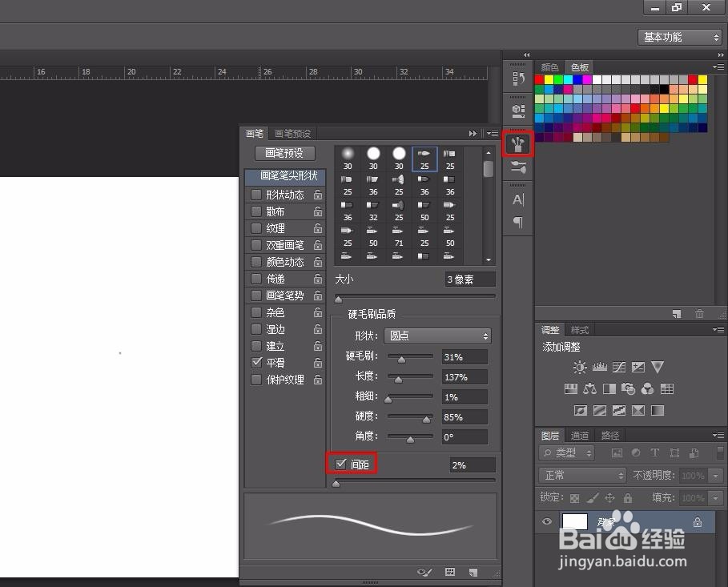Uncheck the 间距 (Spacing) checkbox
This screenshot has width=728, height=587.
339,463
